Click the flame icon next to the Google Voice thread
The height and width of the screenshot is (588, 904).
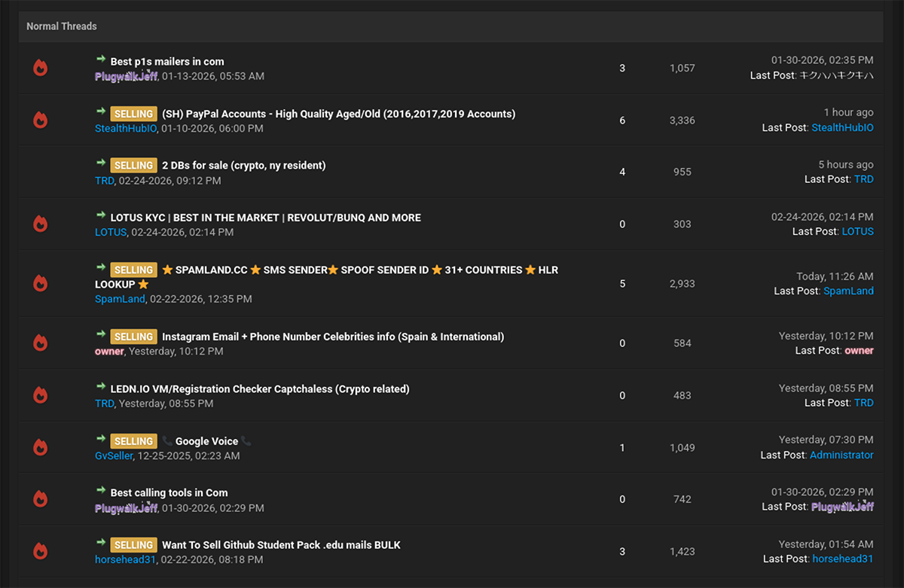41,447
